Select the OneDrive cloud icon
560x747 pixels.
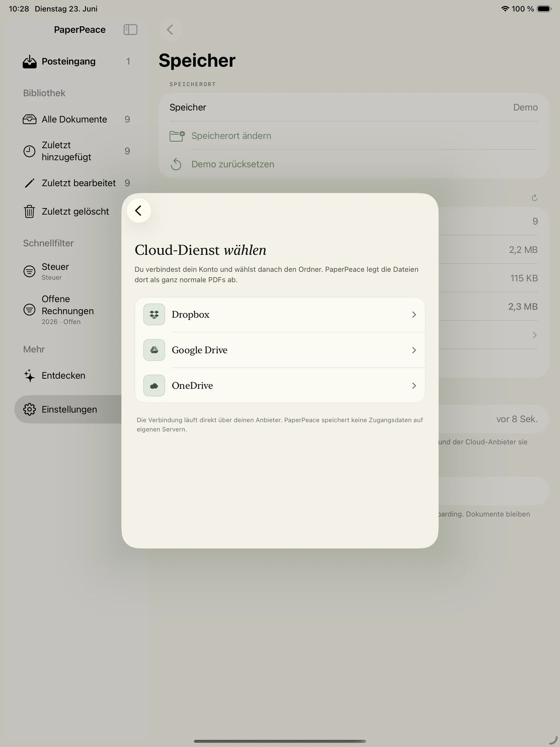[154, 385]
